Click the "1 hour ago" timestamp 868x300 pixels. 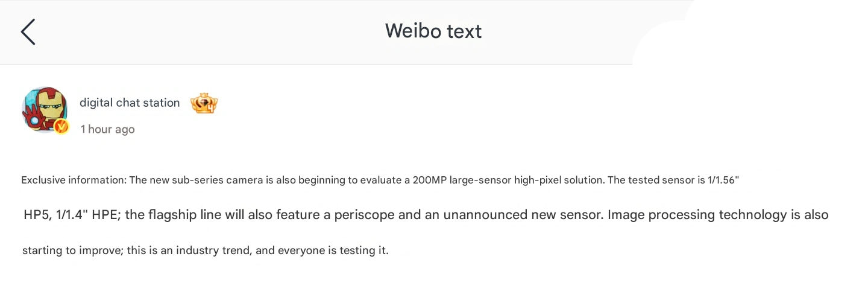click(x=108, y=129)
